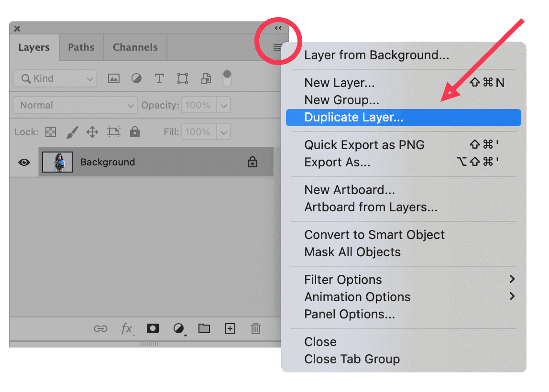
Task: Open the Kind filter dropdown
Action: tap(55, 79)
